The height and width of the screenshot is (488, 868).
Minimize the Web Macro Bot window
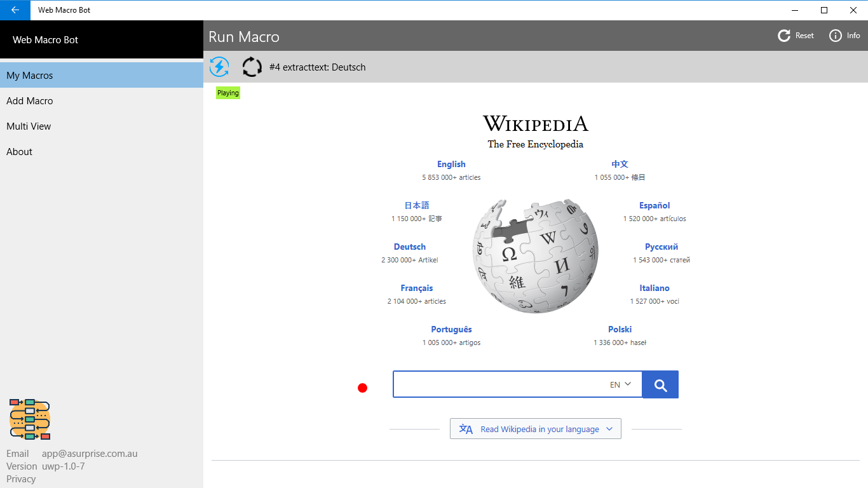pyautogui.click(x=795, y=10)
